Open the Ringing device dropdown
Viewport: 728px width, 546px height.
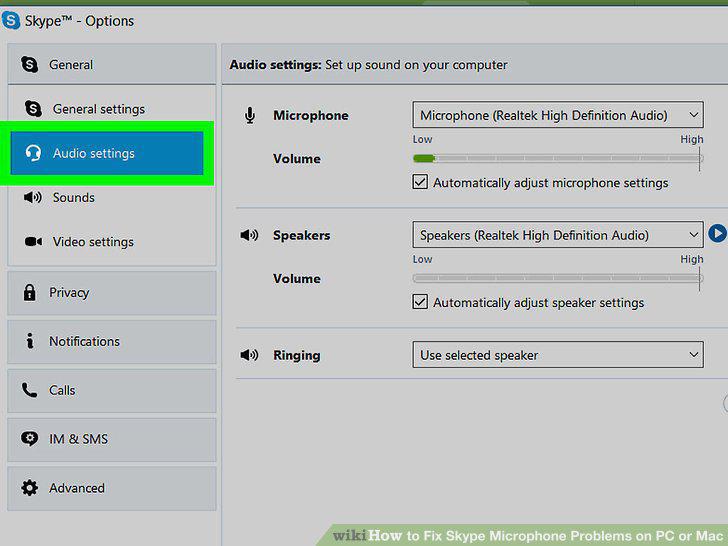558,355
